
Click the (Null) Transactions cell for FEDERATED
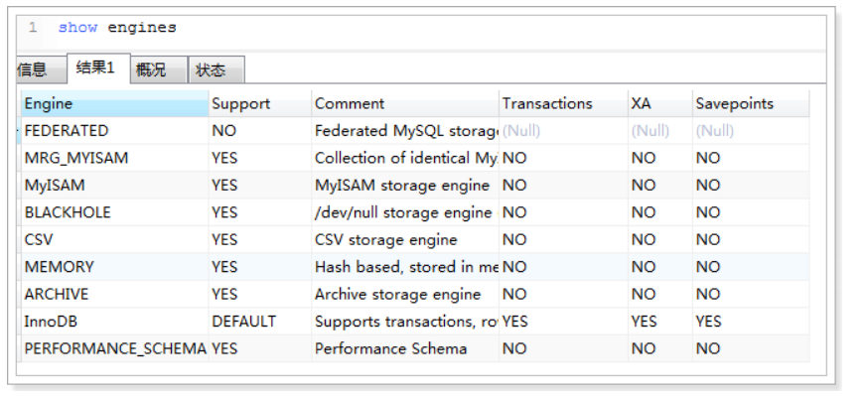coord(563,131)
